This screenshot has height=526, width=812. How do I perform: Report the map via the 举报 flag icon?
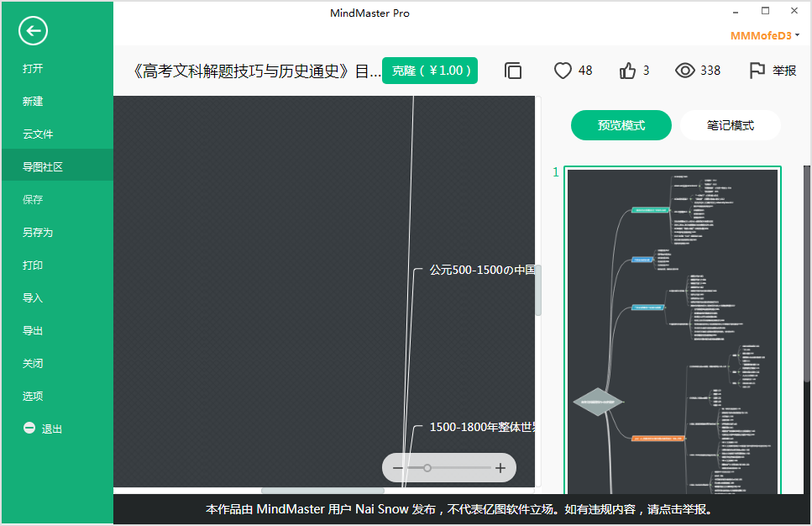(757, 71)
